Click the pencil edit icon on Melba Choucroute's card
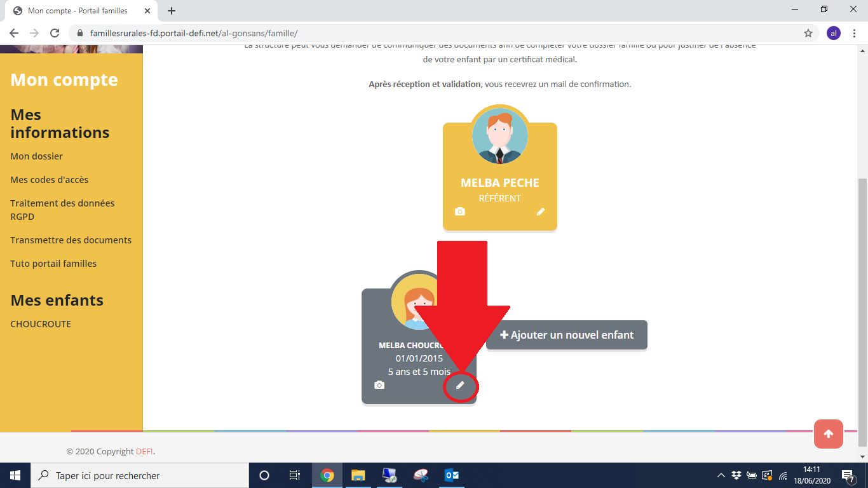The image size is (868, 488). click(460, 385)
